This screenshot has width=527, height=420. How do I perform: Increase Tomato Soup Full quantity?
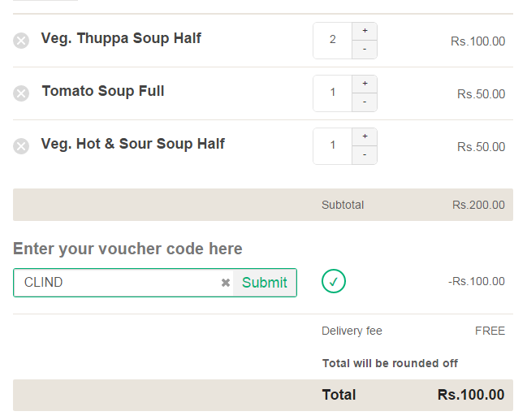365,84
